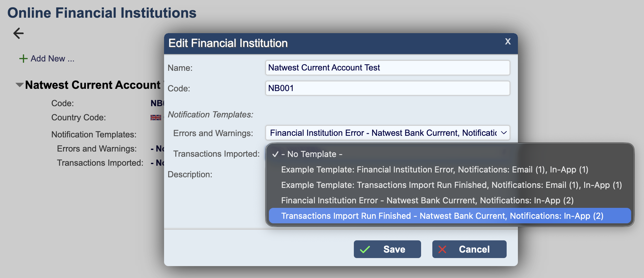The image size is (644, 278).
Task: Pick Financial Institution Error - Natwest Bank option
Action: click(427, 200)
